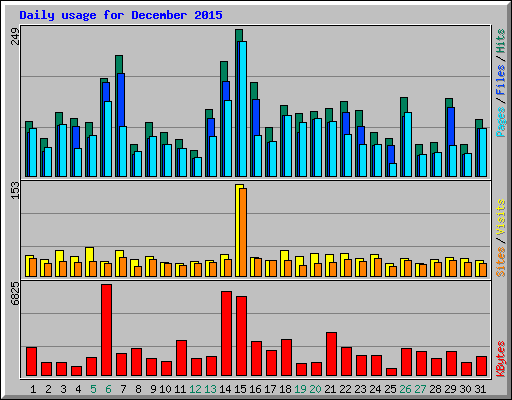Select day label 16 on the x-axis
This screenshot has height=400, width=512.
[x=255, y=389]
